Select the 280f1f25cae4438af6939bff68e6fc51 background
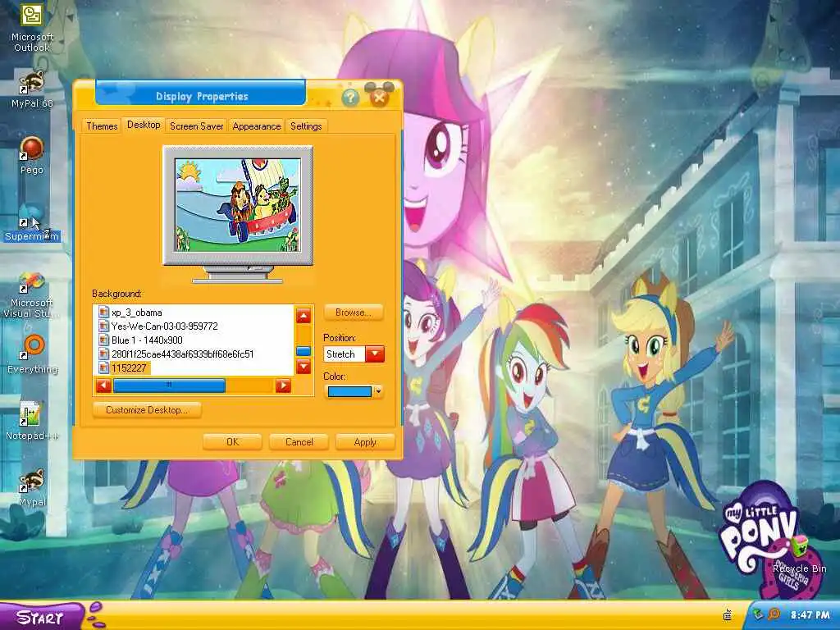Viewport: 840px width, 630px height. pyautogui.click(x=183, y=354)
